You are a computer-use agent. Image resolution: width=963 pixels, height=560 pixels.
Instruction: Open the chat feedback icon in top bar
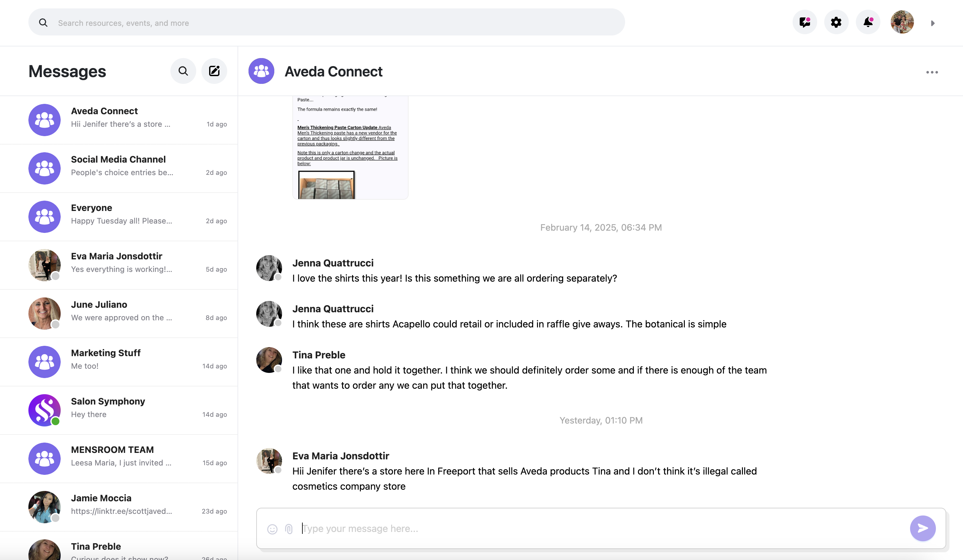coord(805,22)
